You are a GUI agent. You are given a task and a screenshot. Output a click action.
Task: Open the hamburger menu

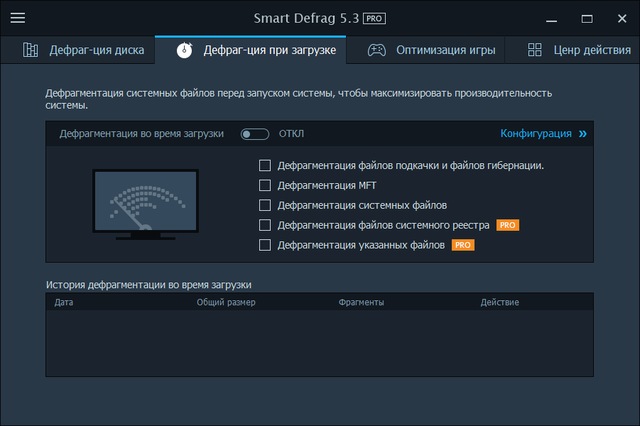17,18
